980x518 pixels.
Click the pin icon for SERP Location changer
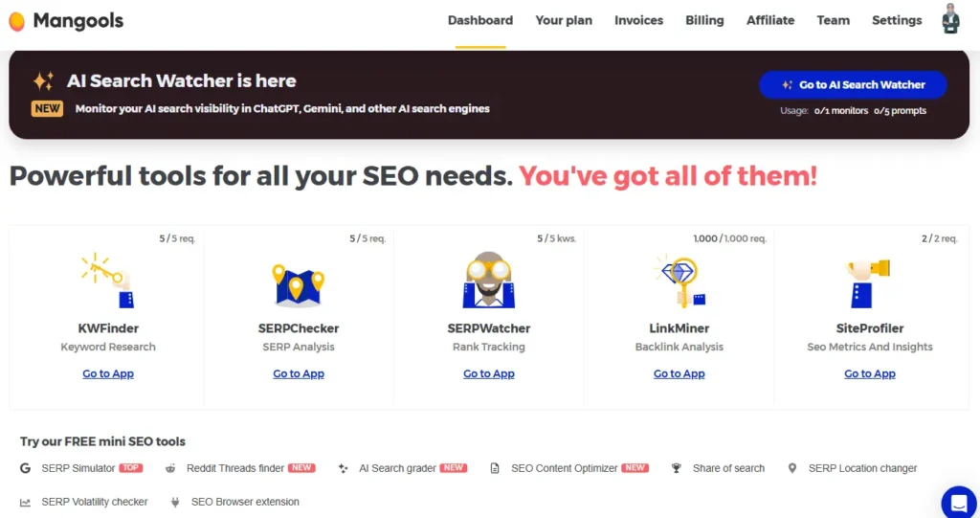tap(791, 468)
